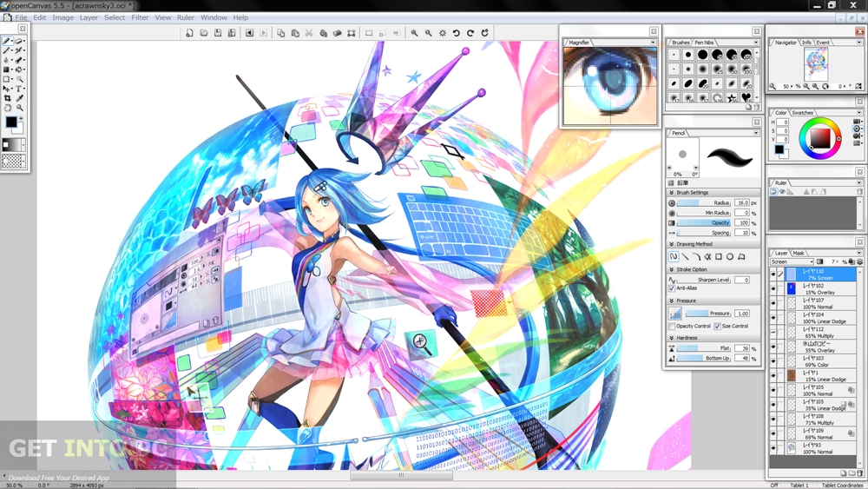Switch to the Pen Nibs tab
This screenshot has height=489, width=868.
pyautogui.click(x=704, y=42)
